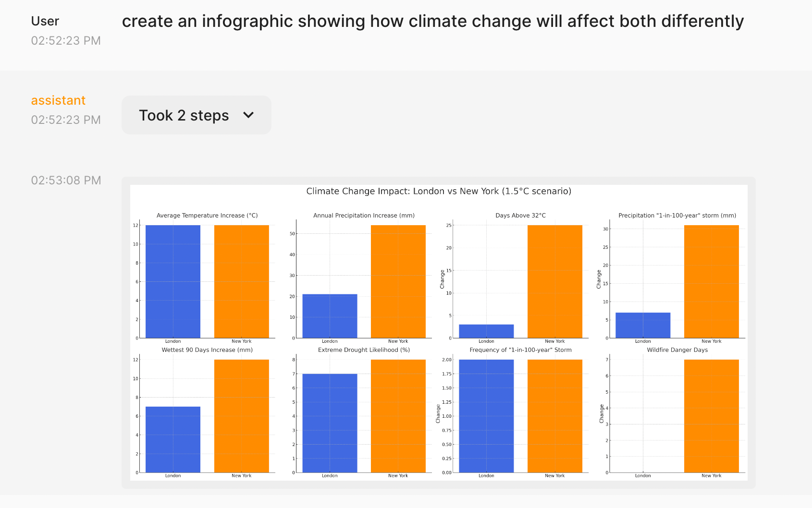Click London's bar in Precipitation "1-in-100-year" storm chart

(643, 325)
